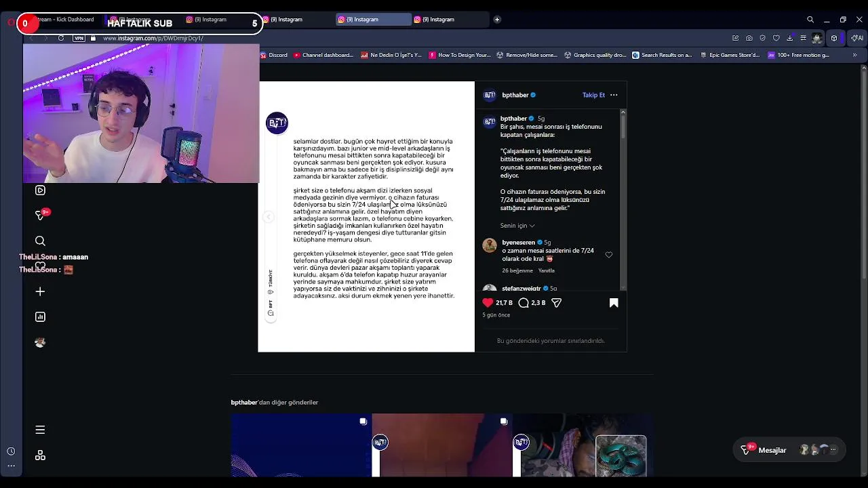Remove the saved bookmark on the post
Image resolution: width=868 pixels, height=488 pixels.
coord(614,303)
